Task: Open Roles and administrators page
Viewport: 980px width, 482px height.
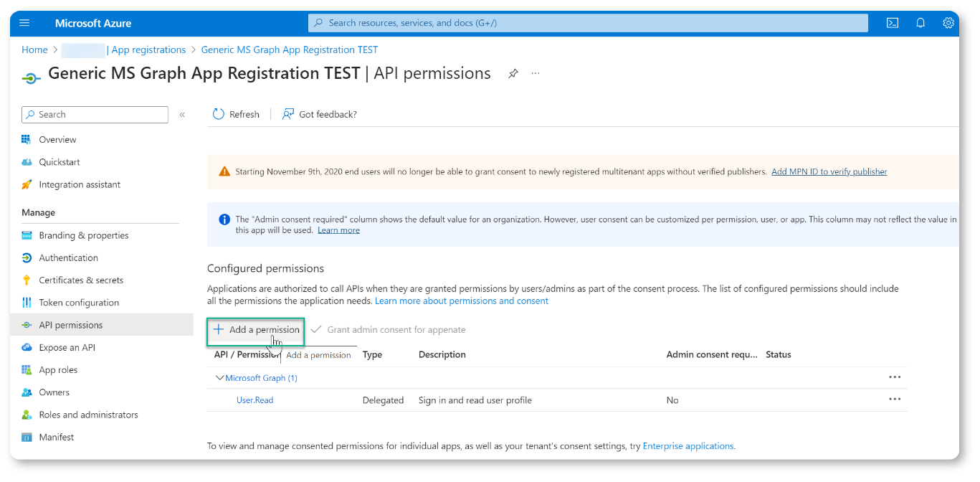Action: coord(88,415)
